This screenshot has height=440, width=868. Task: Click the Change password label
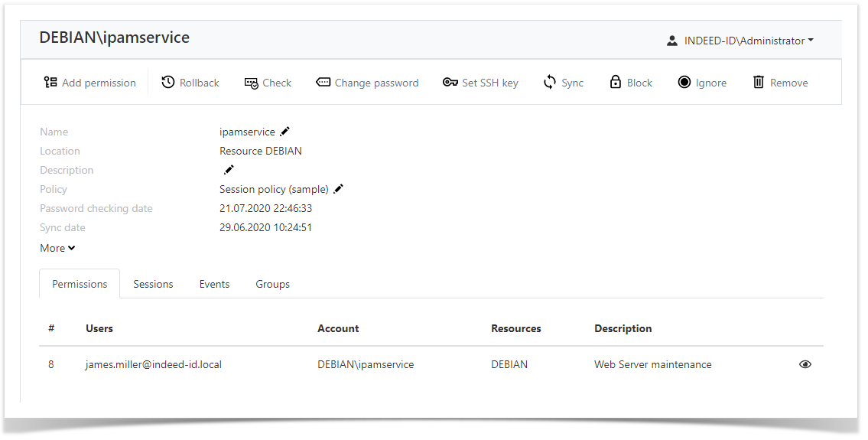pos(376,83)
